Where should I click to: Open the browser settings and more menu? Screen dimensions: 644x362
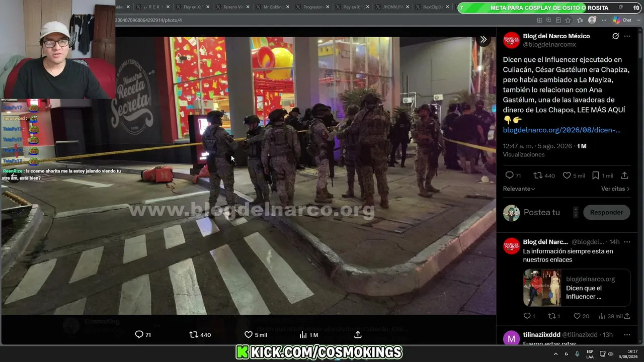click(x=604, y=20)
